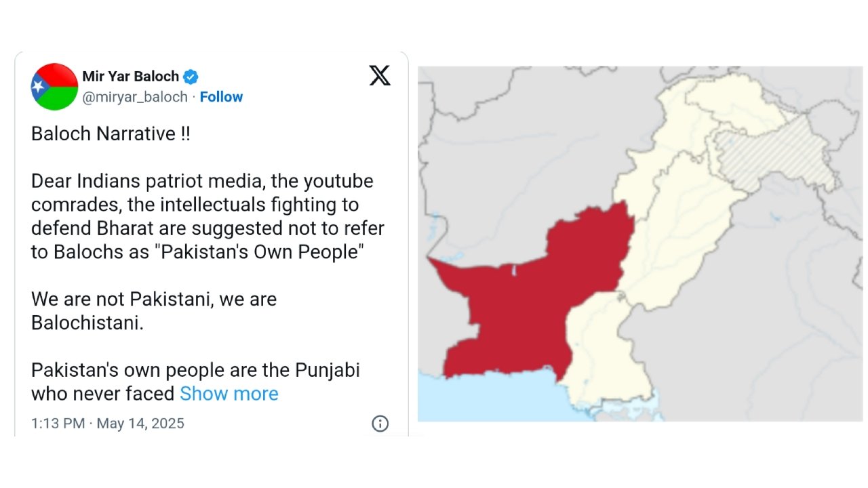Select the cream Sindh province below Balochistan's east
The image size is (868, 488).
click(604, 352)
